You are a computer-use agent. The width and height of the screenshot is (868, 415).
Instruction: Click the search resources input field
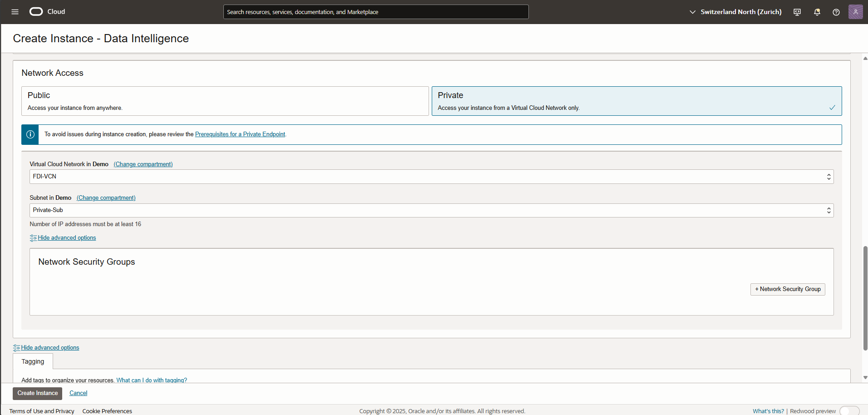coord(375,12)
